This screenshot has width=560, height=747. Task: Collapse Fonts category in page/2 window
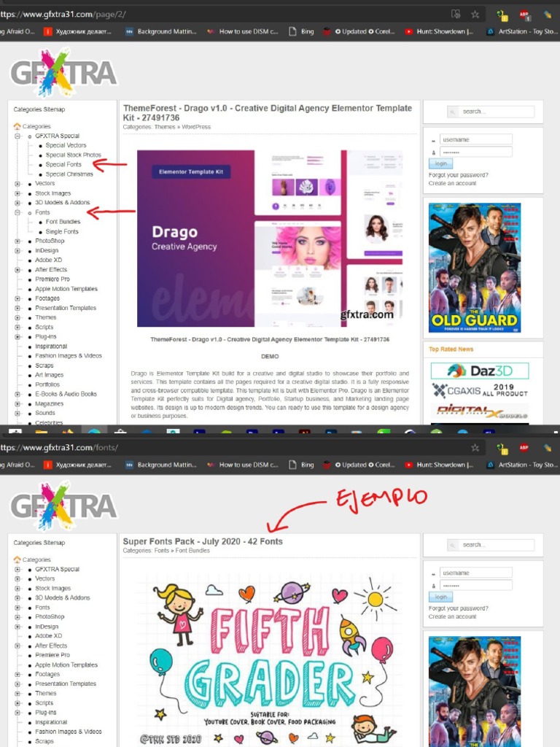(x=17, y=212)
